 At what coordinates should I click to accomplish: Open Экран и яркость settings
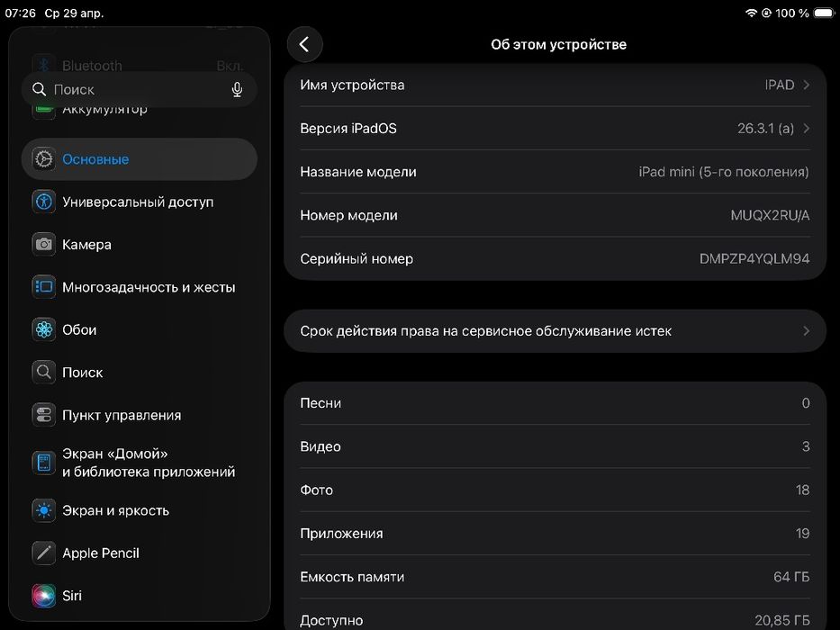[x=140, y=510]
